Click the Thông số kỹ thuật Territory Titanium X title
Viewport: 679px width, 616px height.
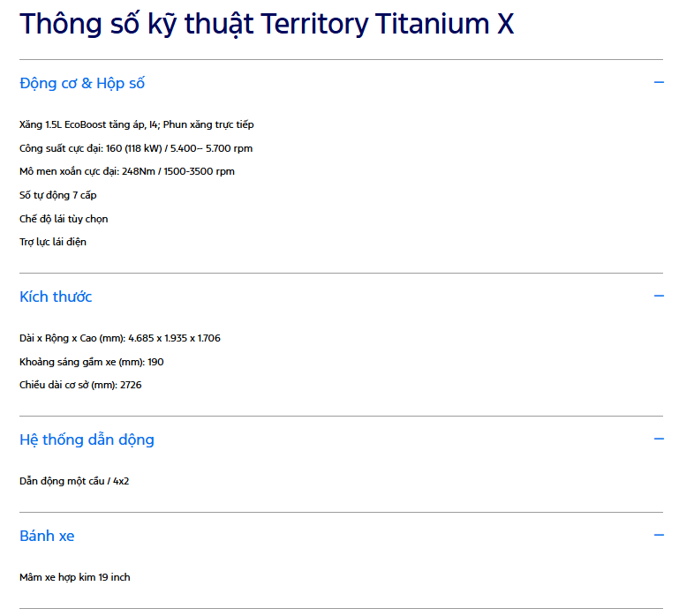(x=267, y=24)
